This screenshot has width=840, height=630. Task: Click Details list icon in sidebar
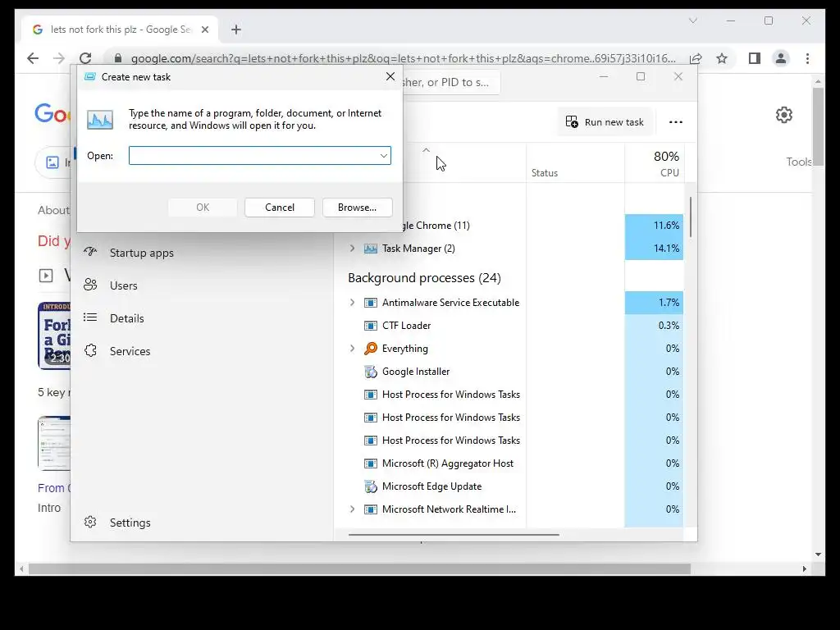click(x=90, y=317)
